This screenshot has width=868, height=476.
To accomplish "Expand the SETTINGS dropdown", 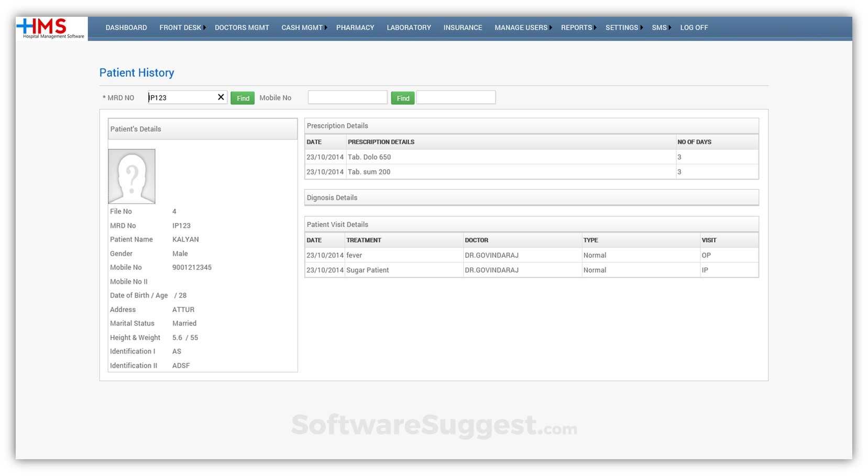I will [x=622, y=27].
